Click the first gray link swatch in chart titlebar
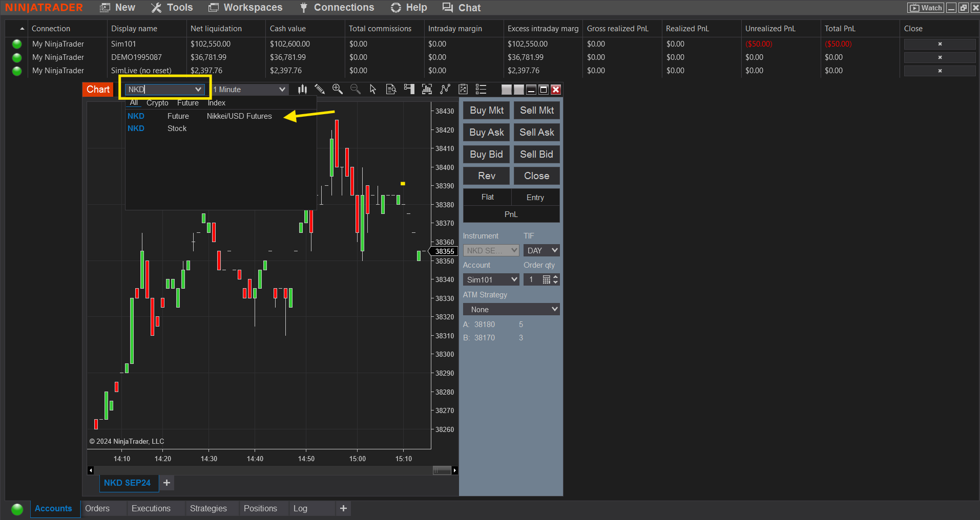The height and width of the screenshot is (520, 980). 507,90
